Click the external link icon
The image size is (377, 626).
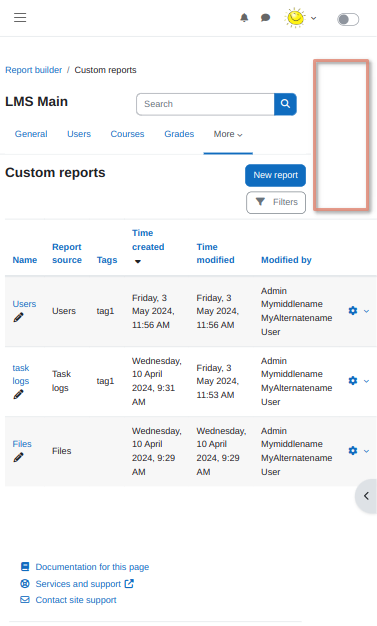point(129,584)
